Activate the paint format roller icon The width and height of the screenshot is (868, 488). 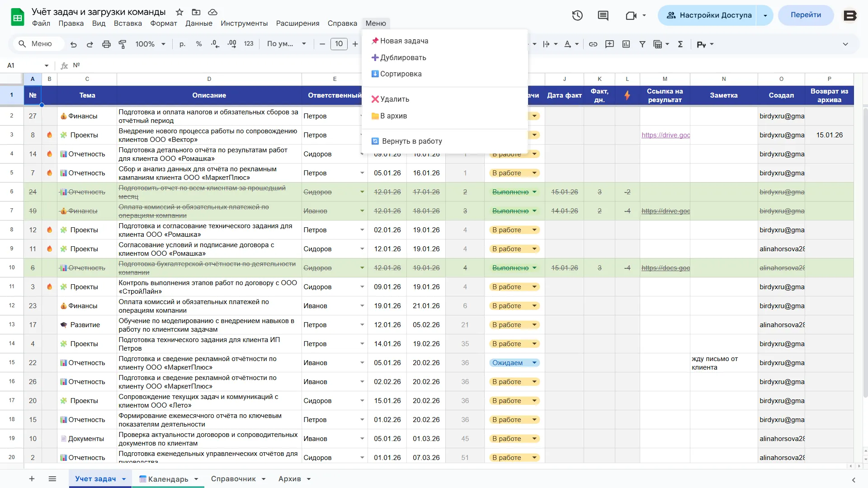point(123,44)
